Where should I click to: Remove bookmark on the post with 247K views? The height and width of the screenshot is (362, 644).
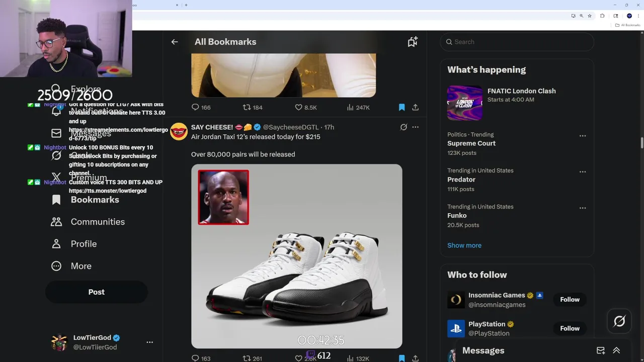401,107
